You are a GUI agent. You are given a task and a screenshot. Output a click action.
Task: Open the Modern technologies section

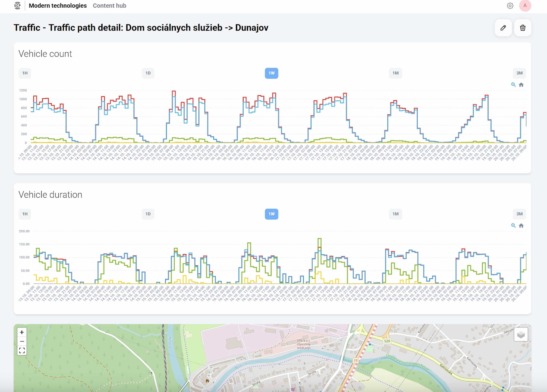tap(58, 6)
